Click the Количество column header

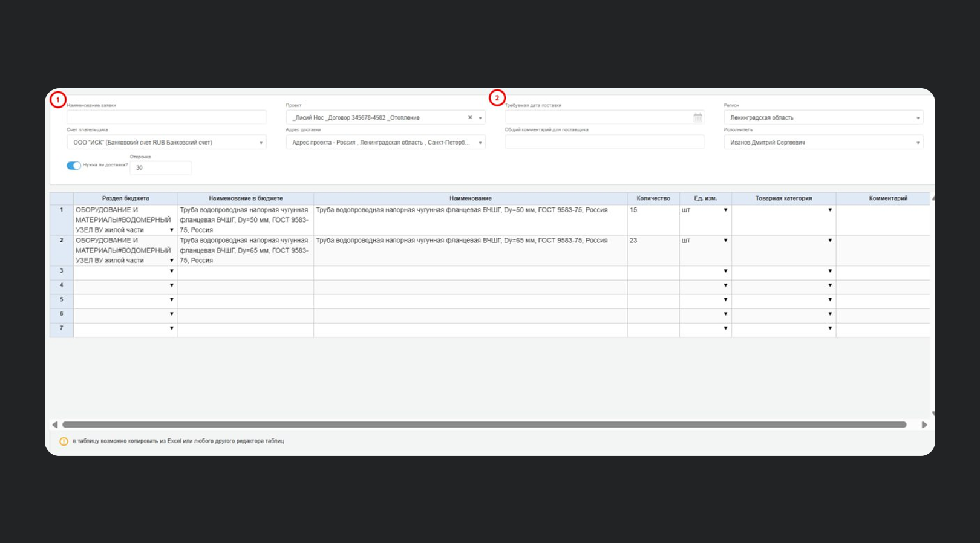point(653,198)
